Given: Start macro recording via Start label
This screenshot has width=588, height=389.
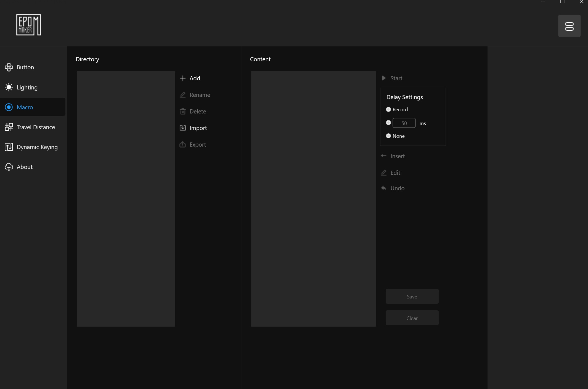Looking at the screenshot, I should point(396,78).
